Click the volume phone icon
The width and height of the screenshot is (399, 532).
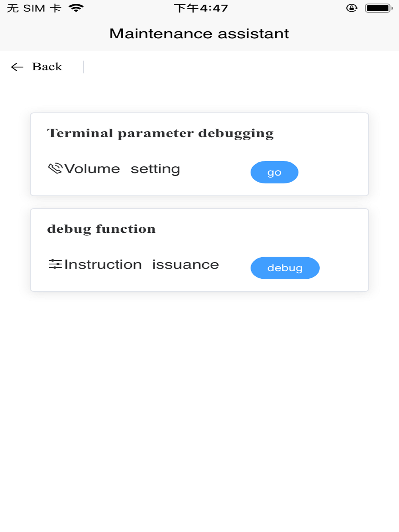55,168
